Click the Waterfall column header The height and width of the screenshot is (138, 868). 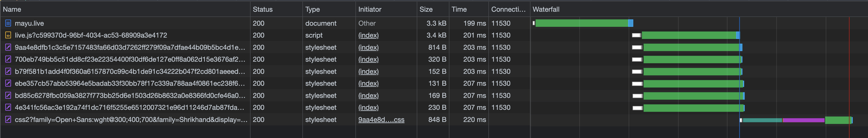coord(546,9)
